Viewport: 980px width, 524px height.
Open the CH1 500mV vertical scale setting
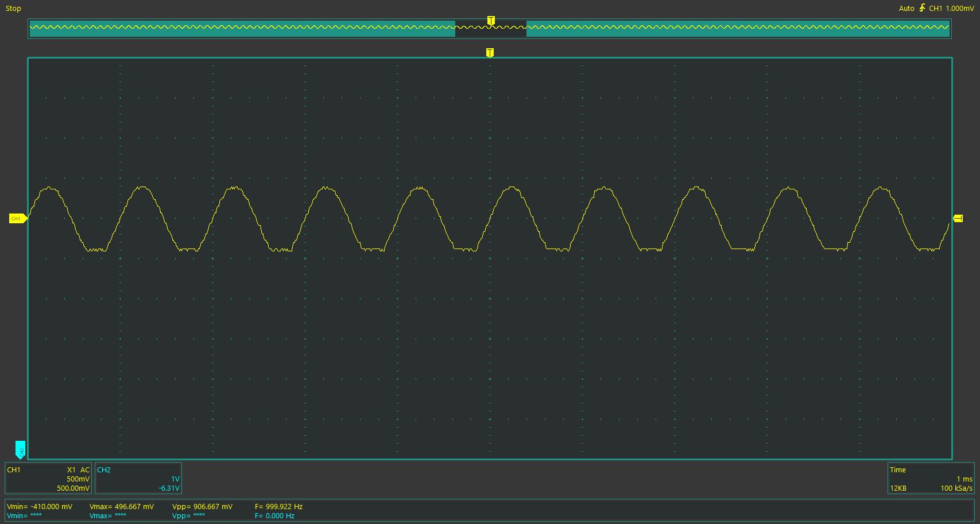click(78, 479)
